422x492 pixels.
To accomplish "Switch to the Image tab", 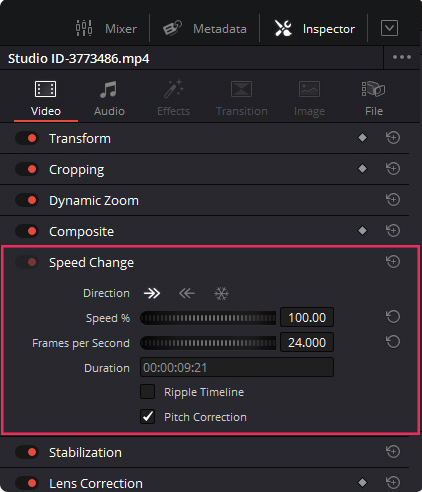I will [309, 98].
